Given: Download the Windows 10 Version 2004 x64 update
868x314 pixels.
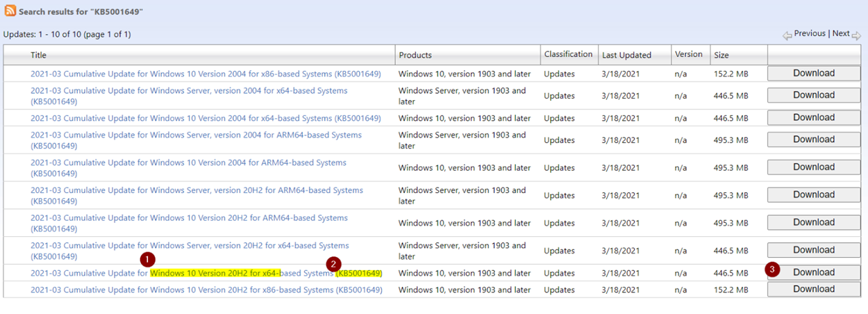Looking at the screenshot, I should click(814, 117).
